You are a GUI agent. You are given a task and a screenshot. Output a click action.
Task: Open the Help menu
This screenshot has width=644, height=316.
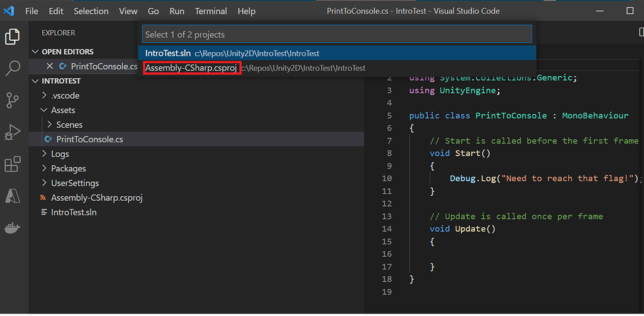(246, 11)
